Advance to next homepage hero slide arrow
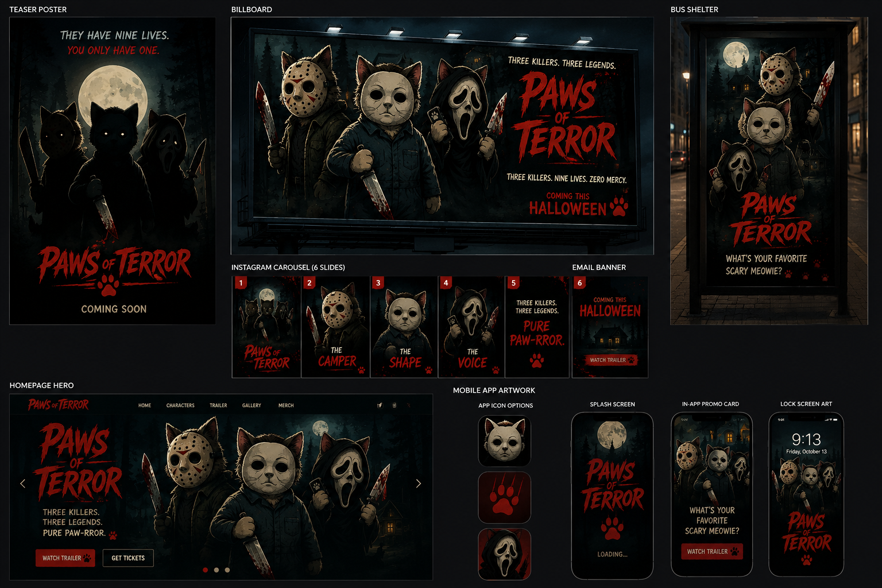The height and width of the screenshot is (588, 882). pyautogui.click(x=419, y=483)
